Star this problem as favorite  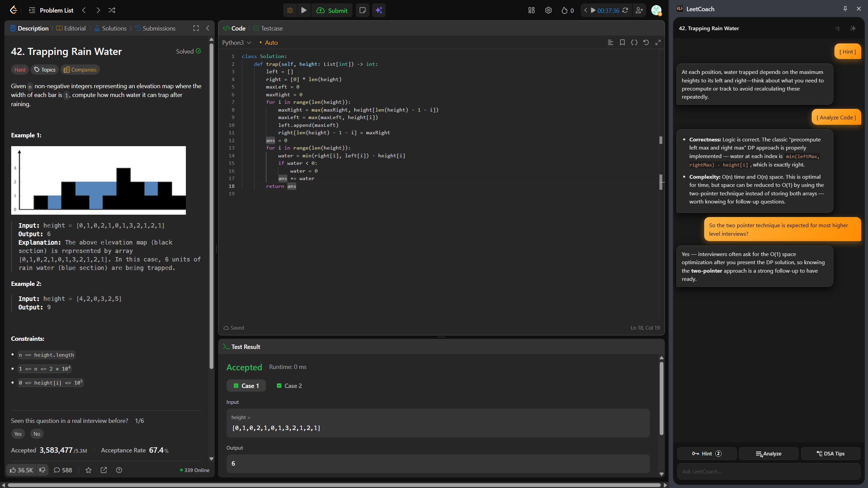tap(89, 470)
